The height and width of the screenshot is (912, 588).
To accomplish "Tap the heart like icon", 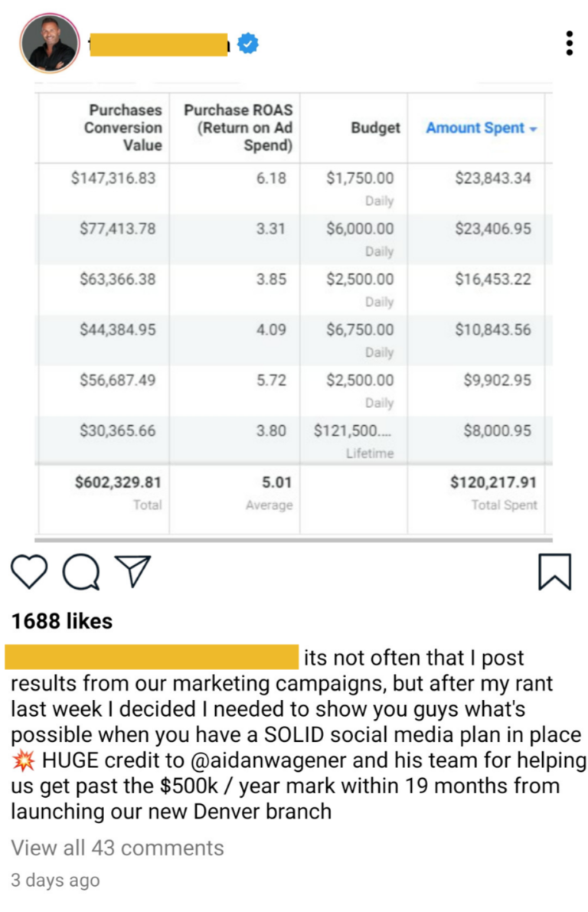I will point(30,571).
